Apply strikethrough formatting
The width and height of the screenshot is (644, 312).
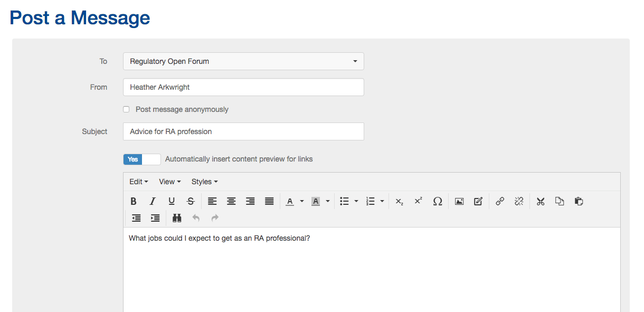pos(191,201)
